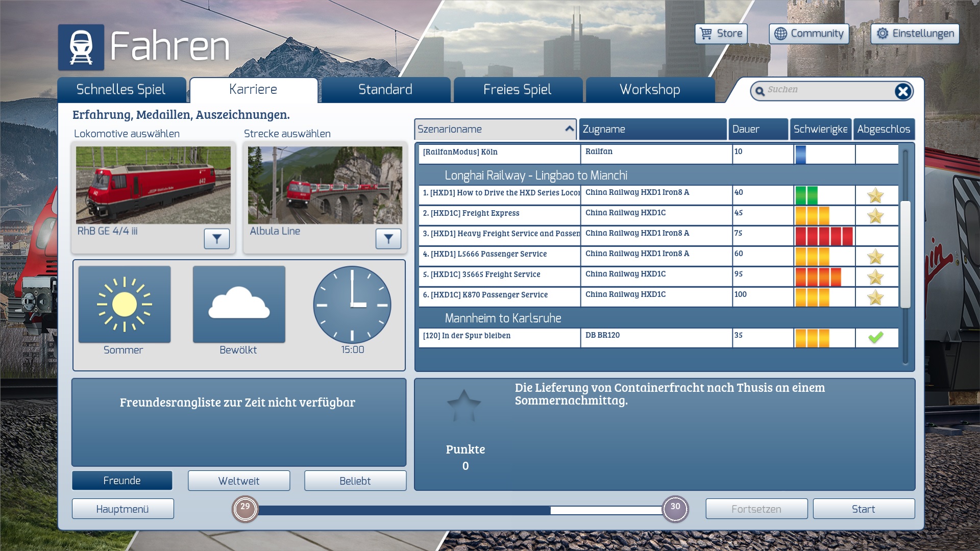Click the level 29 badge on progress bar
This screenshot has width=980, height=551.
pyautogui.click(x=246, y=509)
